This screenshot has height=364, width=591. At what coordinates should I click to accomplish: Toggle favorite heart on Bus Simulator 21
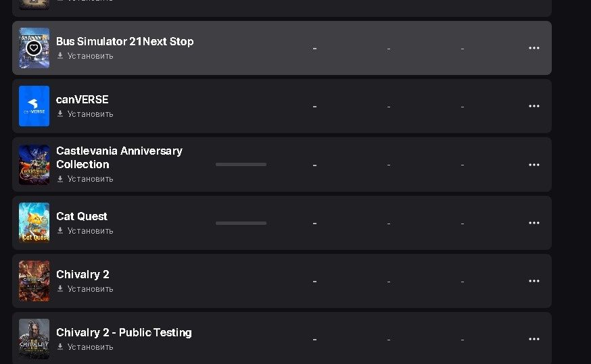click(34, 48)
